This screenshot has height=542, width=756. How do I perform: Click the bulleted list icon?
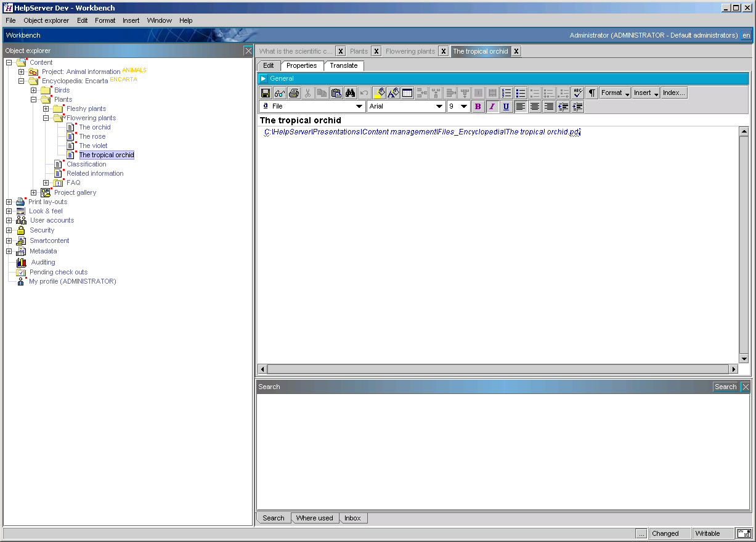521,93
